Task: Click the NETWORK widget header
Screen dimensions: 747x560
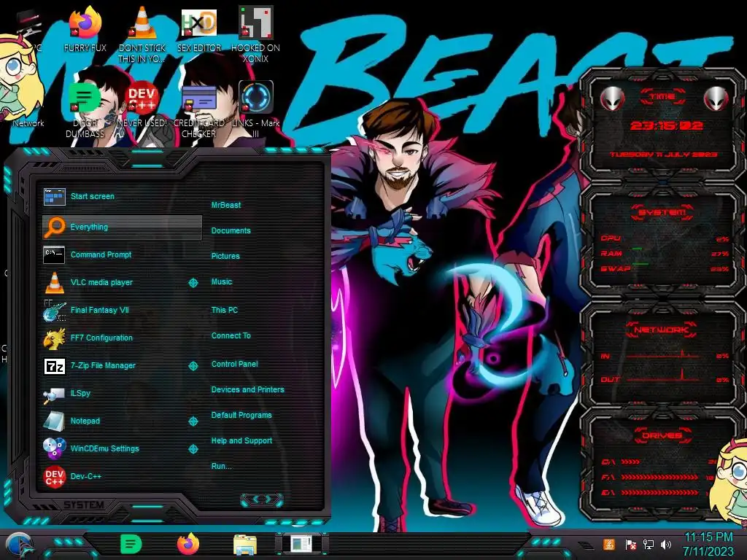Action: pyautogui.click(x=662, y=330)
